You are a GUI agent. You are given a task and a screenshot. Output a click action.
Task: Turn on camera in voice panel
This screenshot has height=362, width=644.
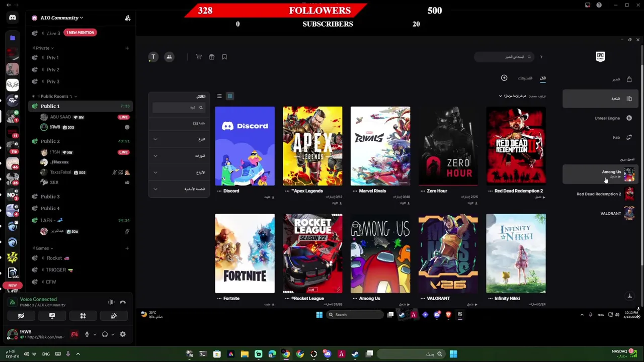21,316
